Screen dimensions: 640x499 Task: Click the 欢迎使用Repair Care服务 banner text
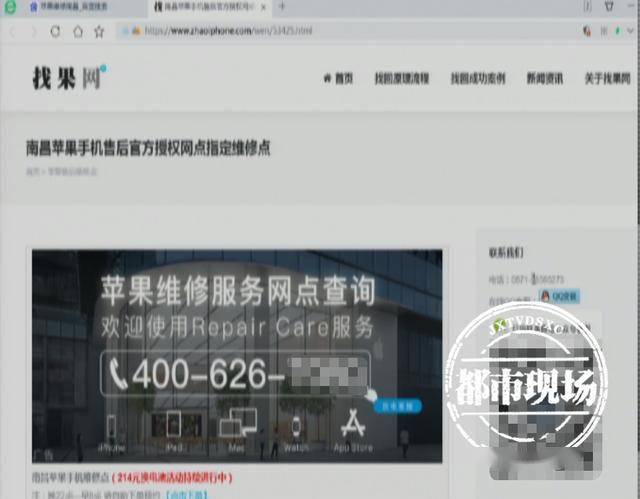(237, 328)
